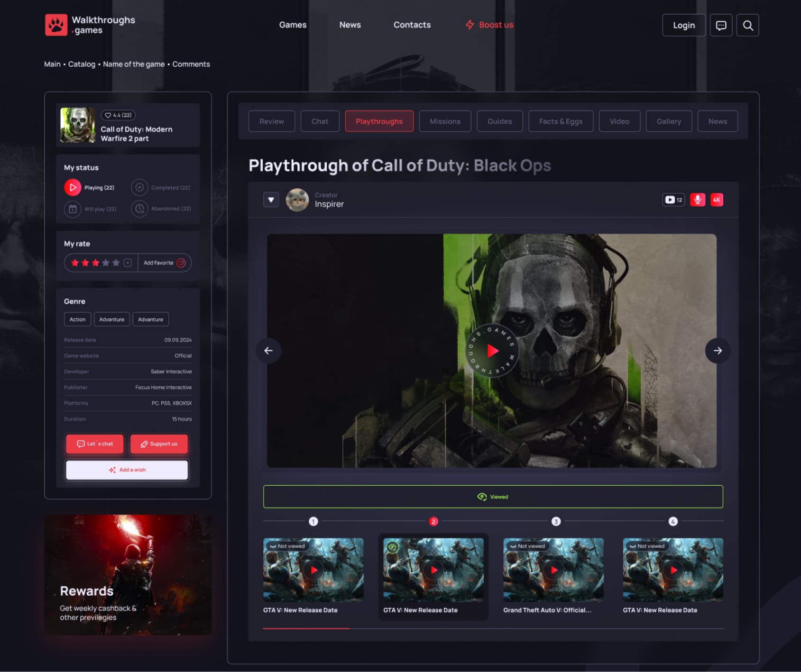Play video card number 1
The height and width of the screenshot is (672, 801).
coord(313,570)
